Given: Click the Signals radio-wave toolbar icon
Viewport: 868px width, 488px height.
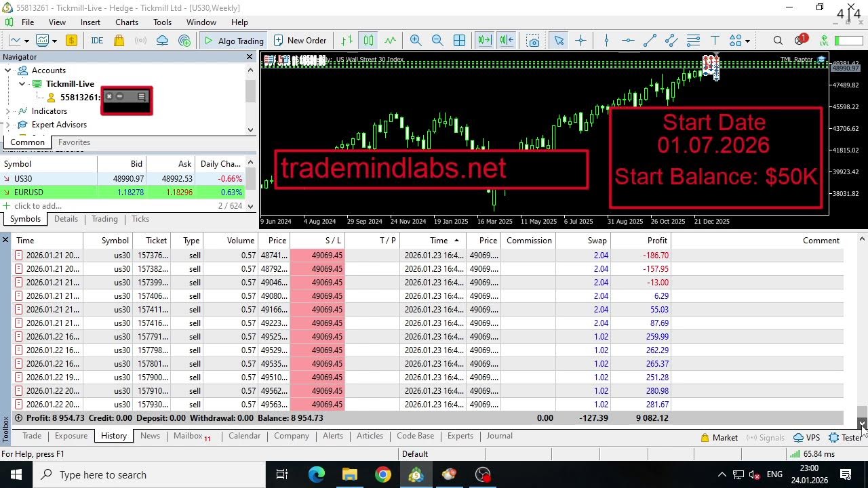Looking at the screenshot, I should tap(140, 41).
